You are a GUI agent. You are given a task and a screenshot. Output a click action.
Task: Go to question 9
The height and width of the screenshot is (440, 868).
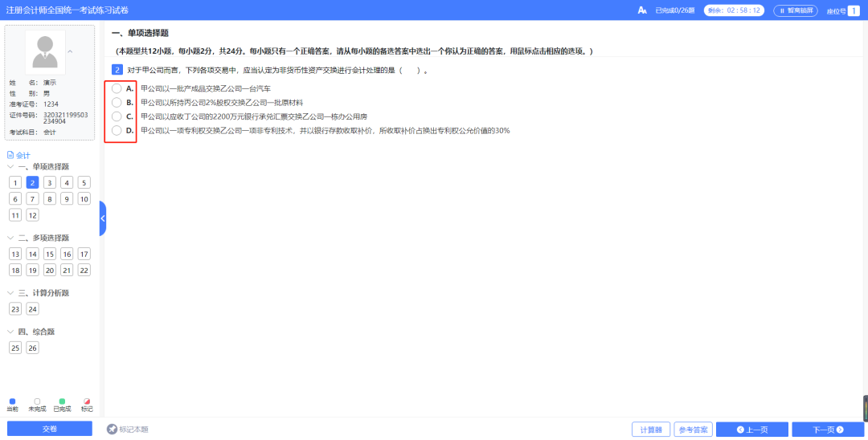[67, 199]
